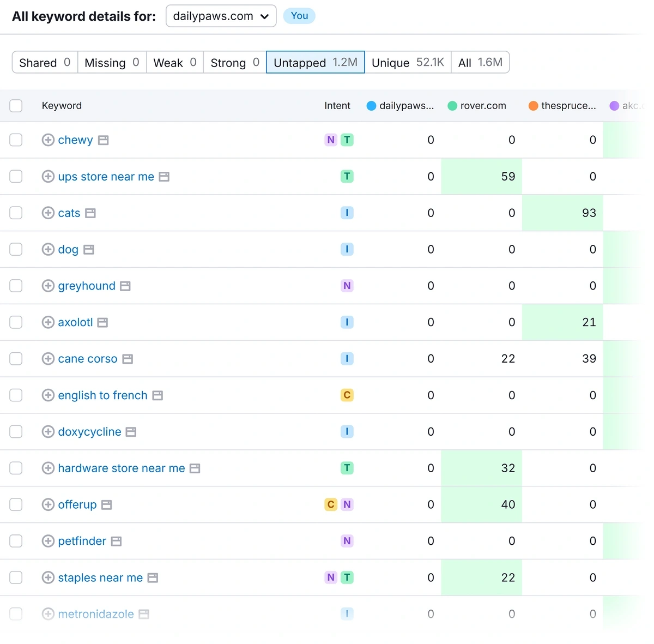Add cane corso keyword with plus icon
The height and width of the screenshot is (644, 654).
(48, 359)
